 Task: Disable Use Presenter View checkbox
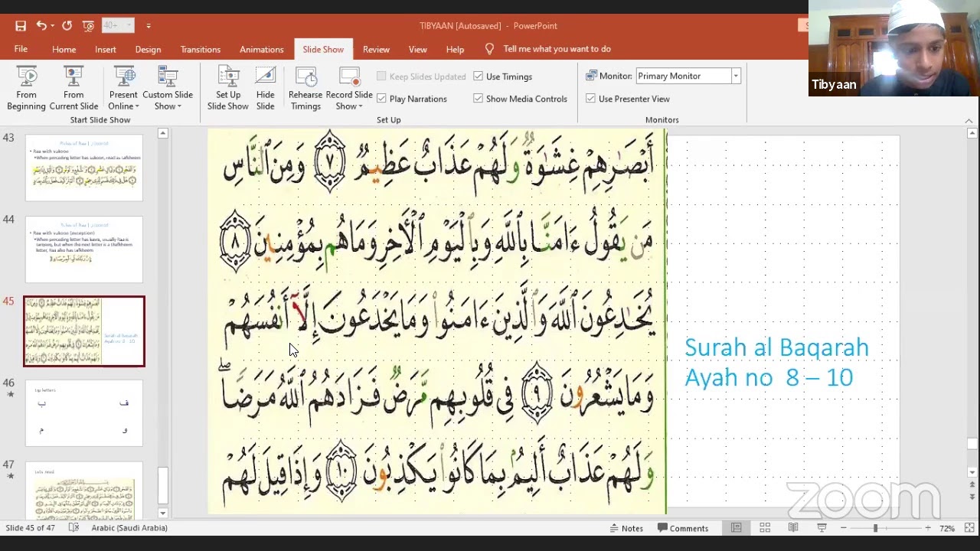(x=590, y=99)
